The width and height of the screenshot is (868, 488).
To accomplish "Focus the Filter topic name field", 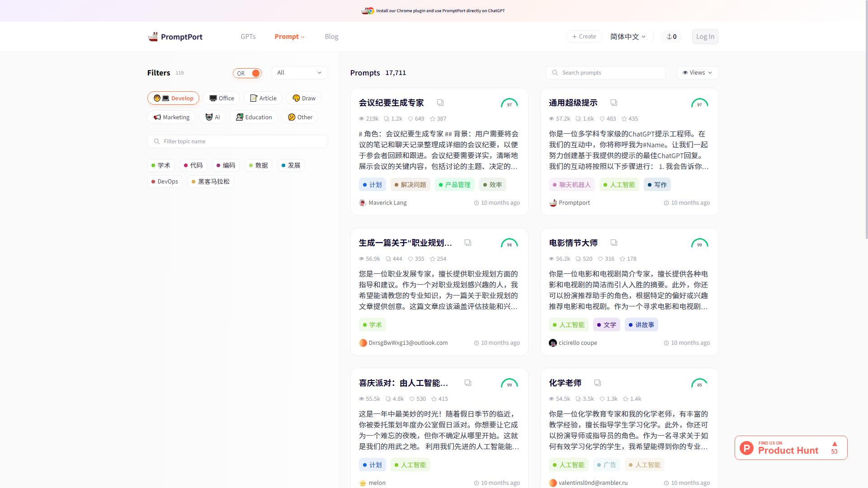I will (238, 141).
